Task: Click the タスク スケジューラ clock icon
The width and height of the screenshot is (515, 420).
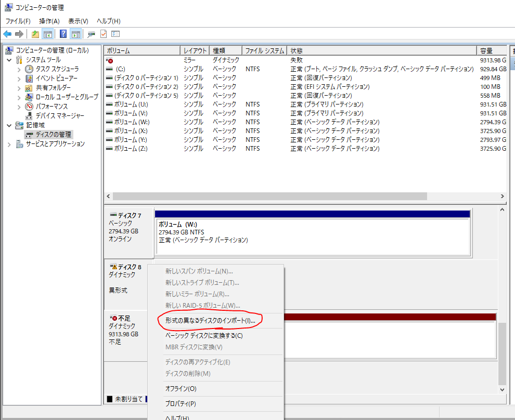Action: coord(29,69)
